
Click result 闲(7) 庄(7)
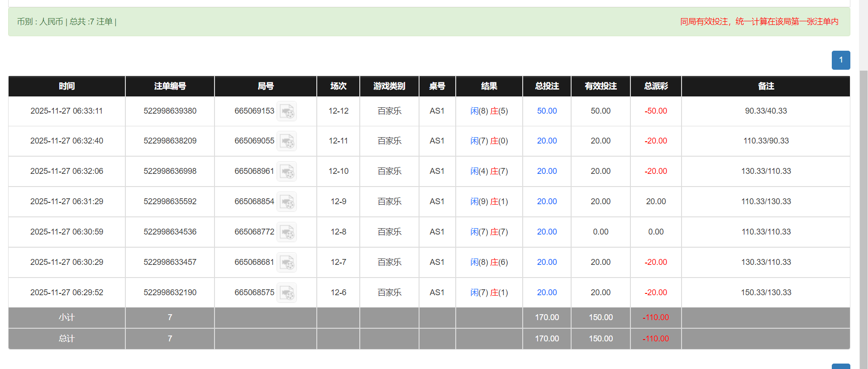pyautogui.click(x=489, y=232)
